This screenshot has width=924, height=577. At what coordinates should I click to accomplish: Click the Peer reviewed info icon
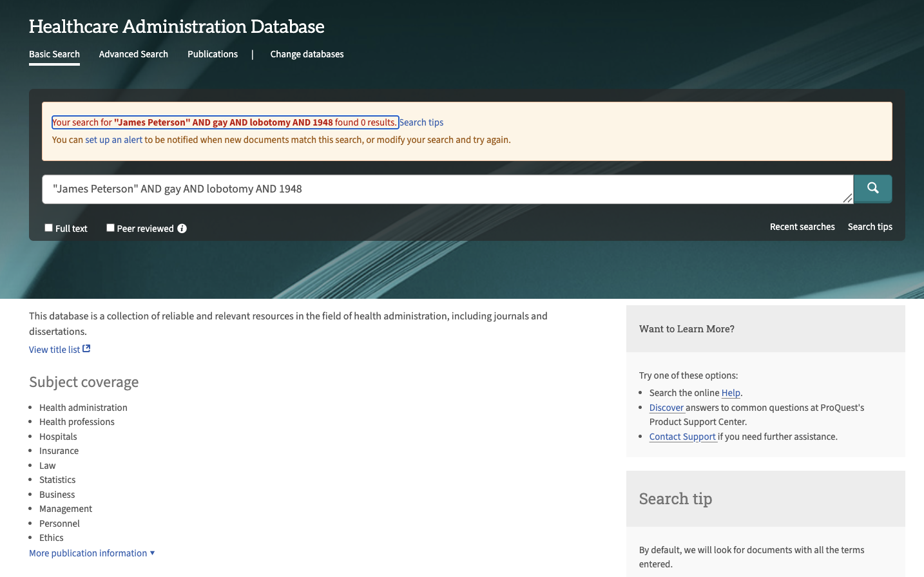(x=182, y=229)
